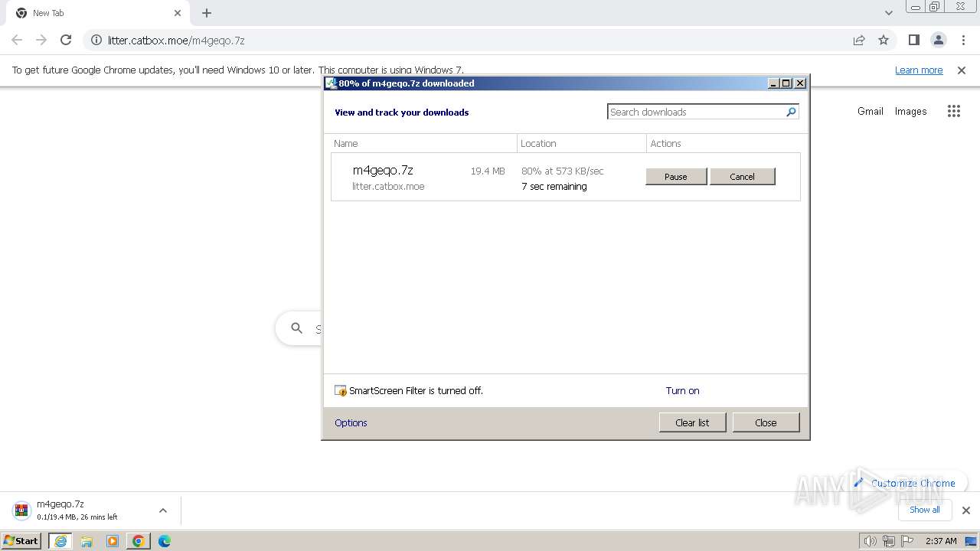
Task: Click the Chrome back arrow
Action: coord(17,40)
